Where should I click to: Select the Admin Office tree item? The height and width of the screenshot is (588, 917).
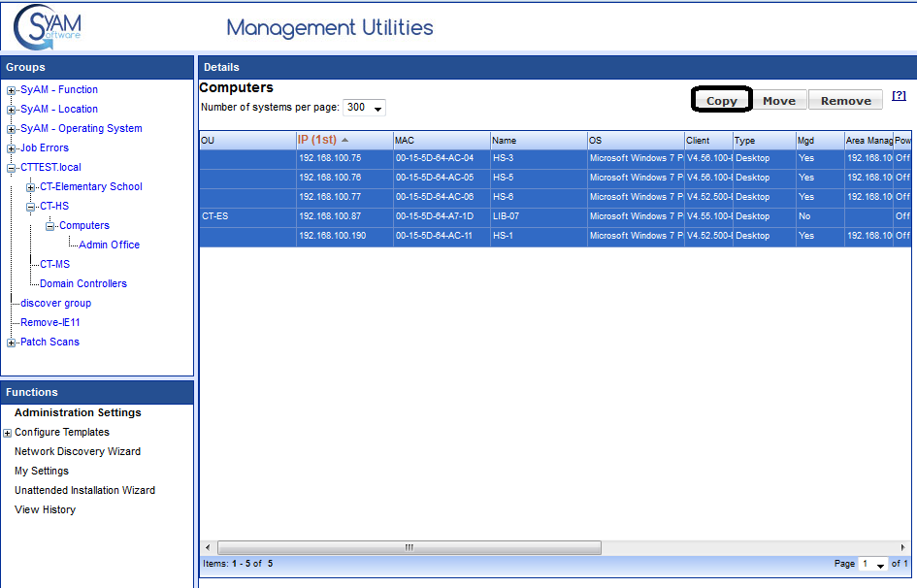[109, 245]
